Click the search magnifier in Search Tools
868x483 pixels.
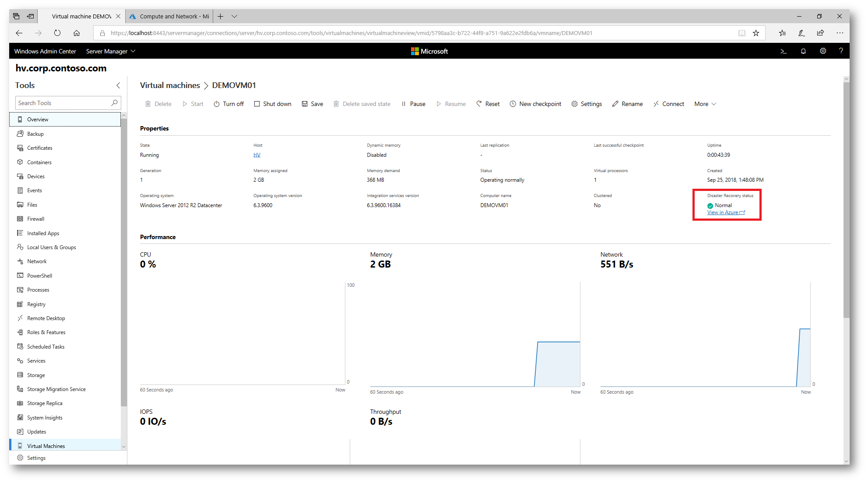coord(114,103)
